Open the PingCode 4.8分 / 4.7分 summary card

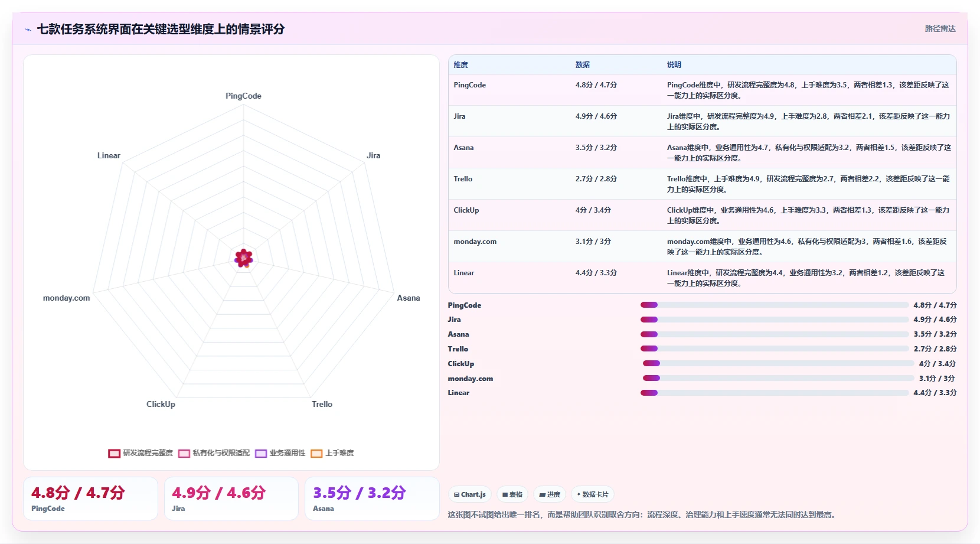pos(90,499)
